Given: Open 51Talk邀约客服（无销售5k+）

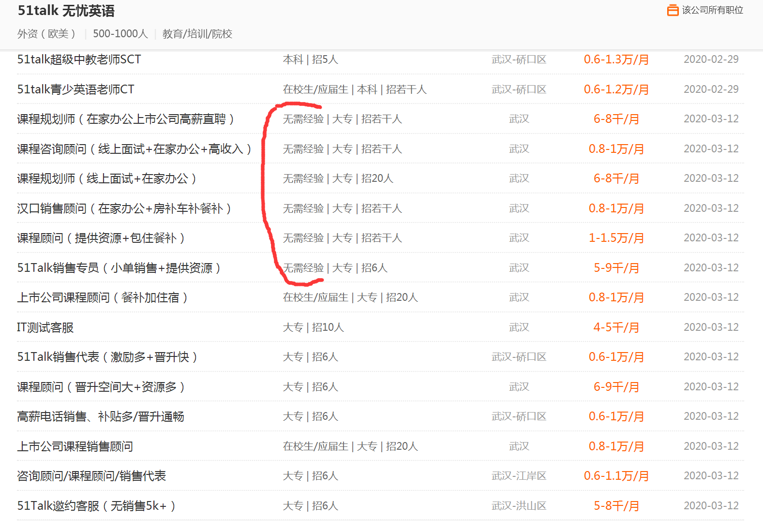Looking at the screenshot, I should pyautogui.click(x=98, y=506).
